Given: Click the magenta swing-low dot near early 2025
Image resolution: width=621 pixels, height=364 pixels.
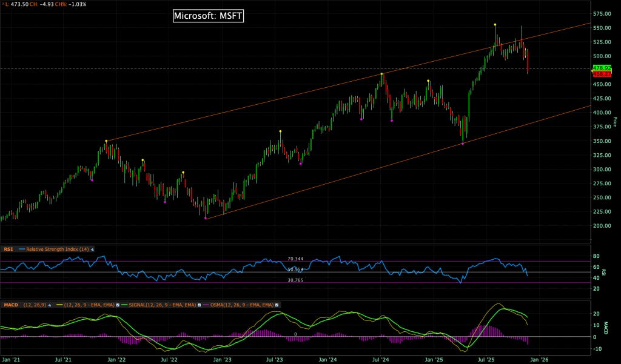Looking at the screenshot, I should click(464, 144).
